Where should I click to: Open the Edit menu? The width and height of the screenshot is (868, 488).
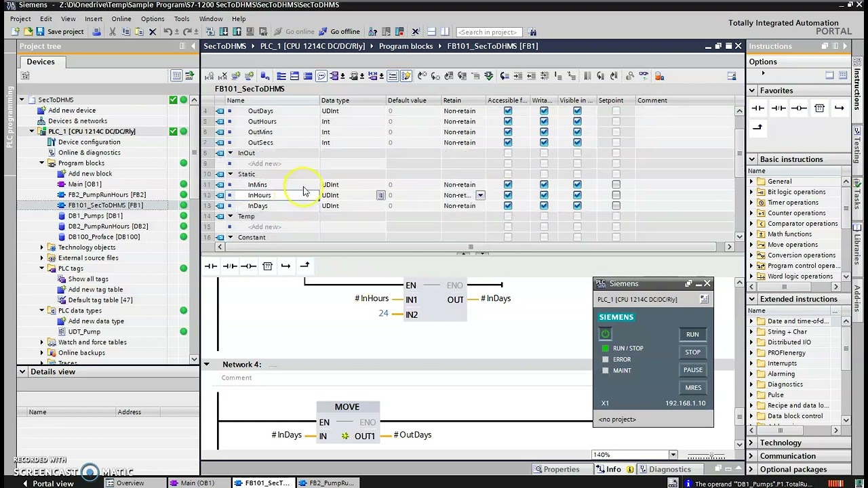click(46, 19)
